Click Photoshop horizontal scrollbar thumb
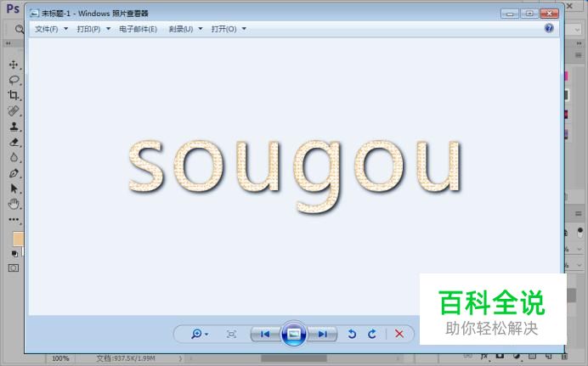Screen dimensions: 588x366 (294, 358)
